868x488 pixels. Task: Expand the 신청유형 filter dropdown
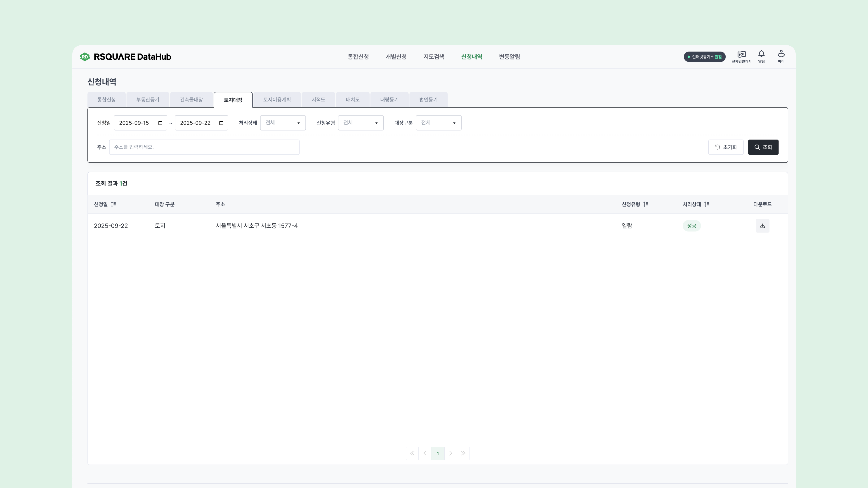[361, 123]
